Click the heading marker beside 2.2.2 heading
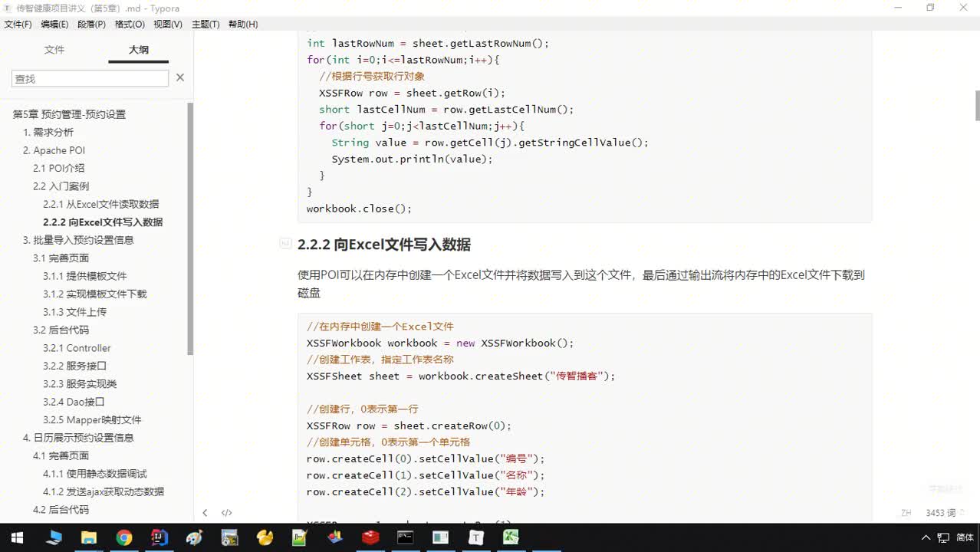The height and width of the screenshot is (552, 980). [285, 244]
